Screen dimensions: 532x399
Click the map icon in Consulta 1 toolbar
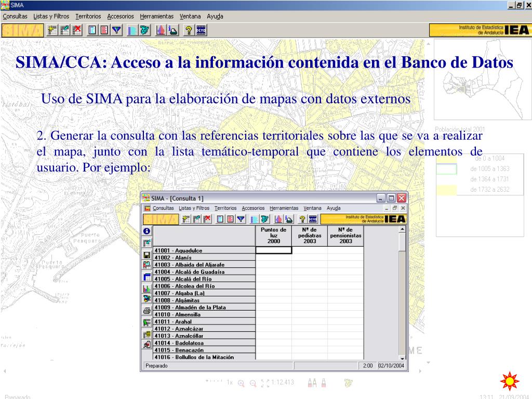pos(264,219)
